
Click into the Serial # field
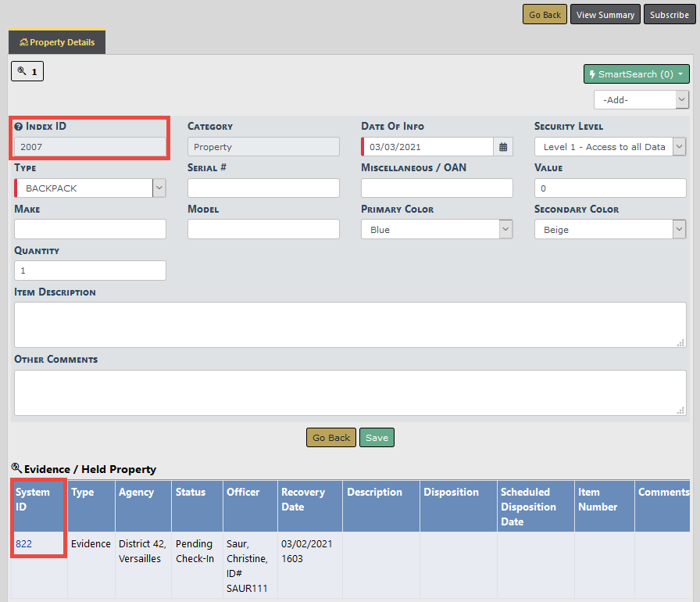pyautogui.click(x=263, y=188)
